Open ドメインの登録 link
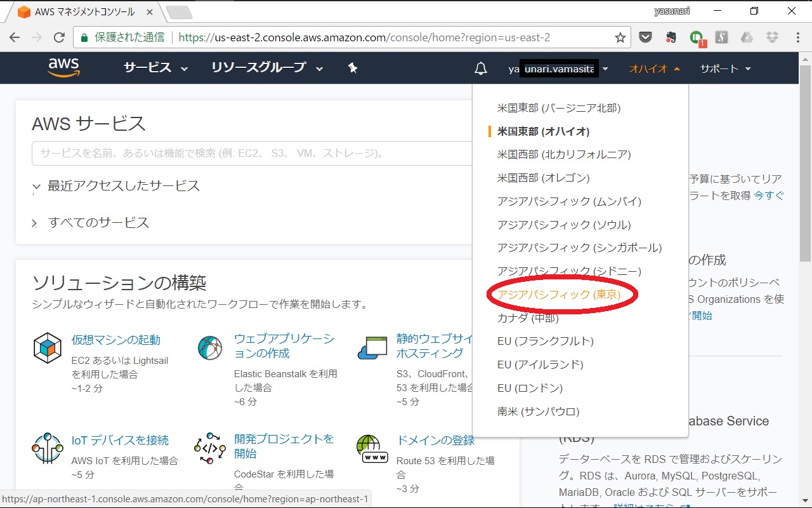 [x=435, y=440]
